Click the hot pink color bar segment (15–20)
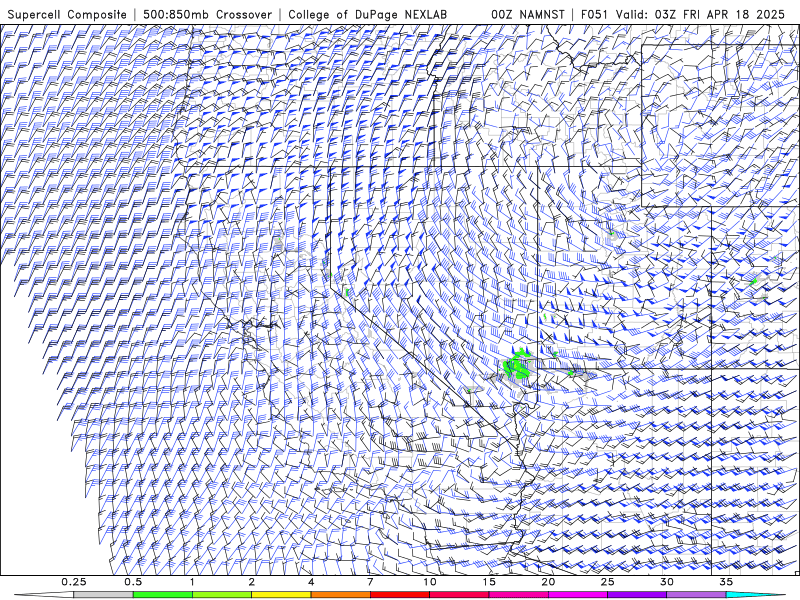This screenshot has height=600, width=800. point(518,595)
